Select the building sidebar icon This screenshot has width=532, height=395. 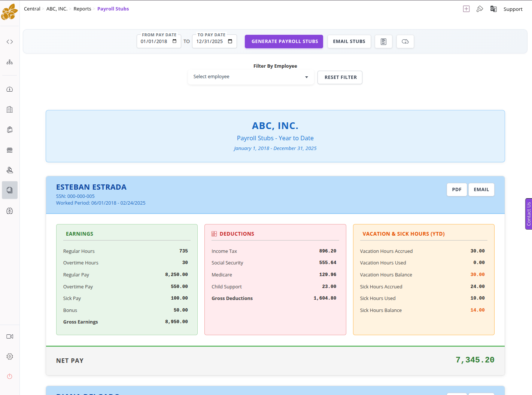pos(9,109)
